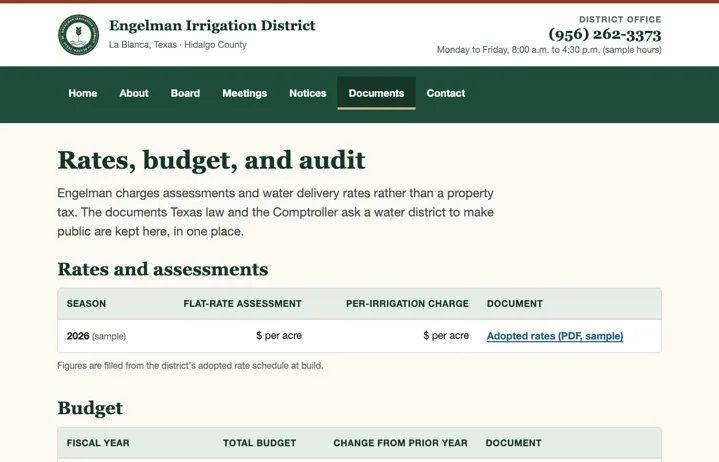Click the 'Rates, budget, and audit' heading
This screenshot has height=462, width=719.
(211, 160)
